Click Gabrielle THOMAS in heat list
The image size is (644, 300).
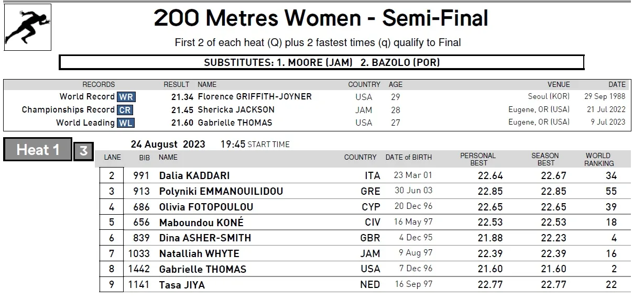(x=202, y=269)
